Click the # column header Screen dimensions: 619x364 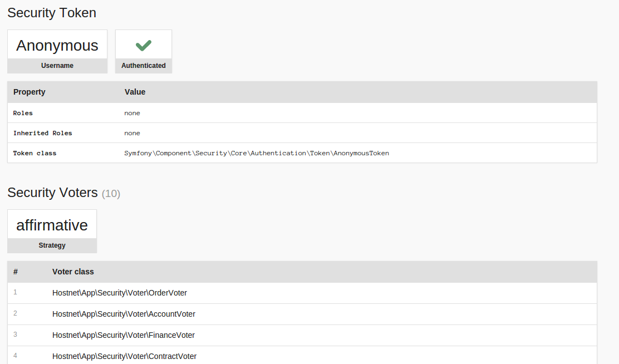click(x=16, y=272)
